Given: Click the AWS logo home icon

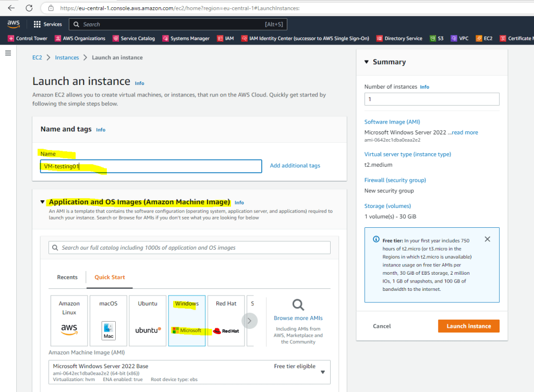Looking at the screenshot, I should (13, 24).
